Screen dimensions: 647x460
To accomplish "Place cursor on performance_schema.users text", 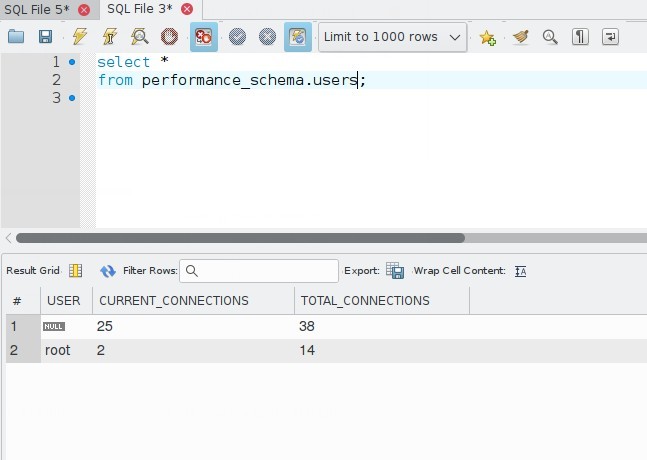I will [250, 80].
